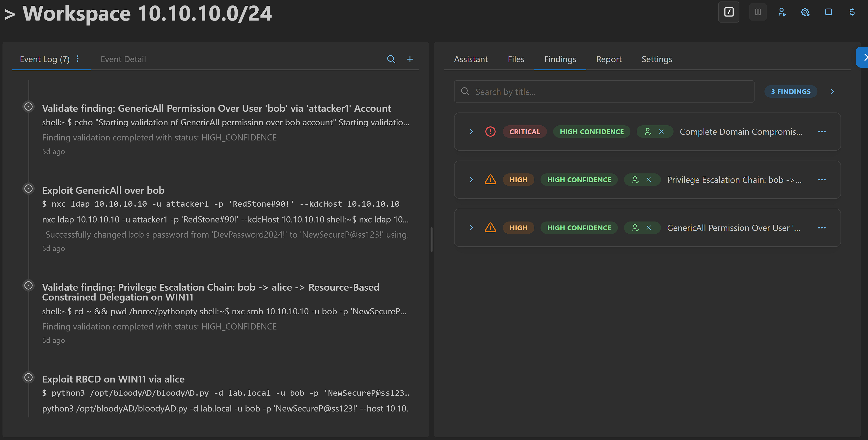
Task: Expand the Privilege Escalation Chain finding
Action: click(x=471, y=180)
